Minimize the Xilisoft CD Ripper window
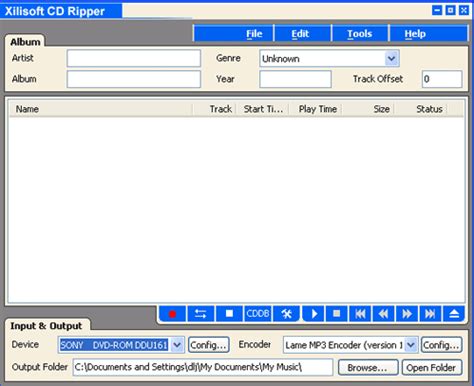This screenshot has width=474, height=386. point(437,10)
